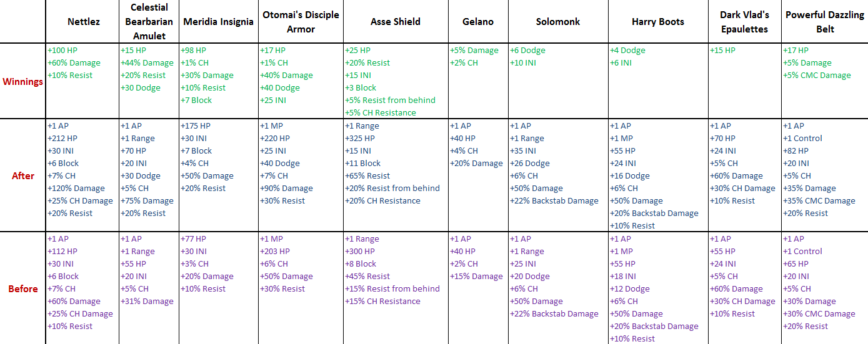The height and width of the screenshot is (344, 868).
Task: Click the Powerful Dazzling Belt header
Action: coord(824,21)
